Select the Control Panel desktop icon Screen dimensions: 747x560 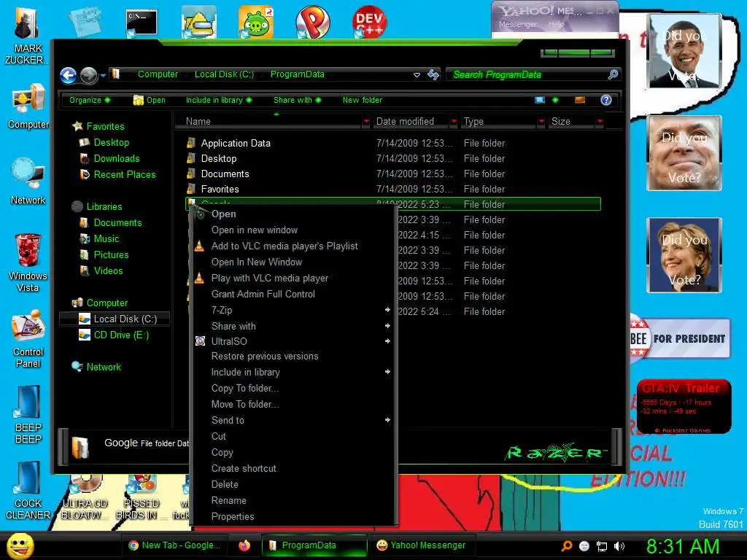click(28, 339)
